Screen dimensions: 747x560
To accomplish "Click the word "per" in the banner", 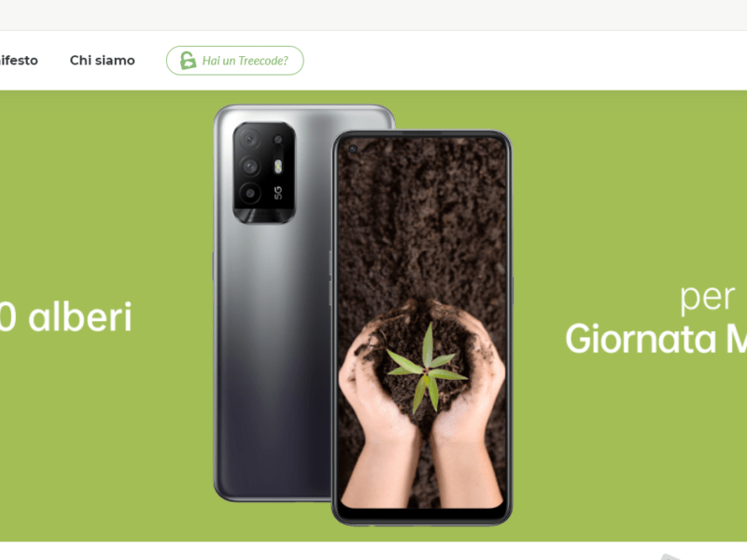I will tap(707, 299).
